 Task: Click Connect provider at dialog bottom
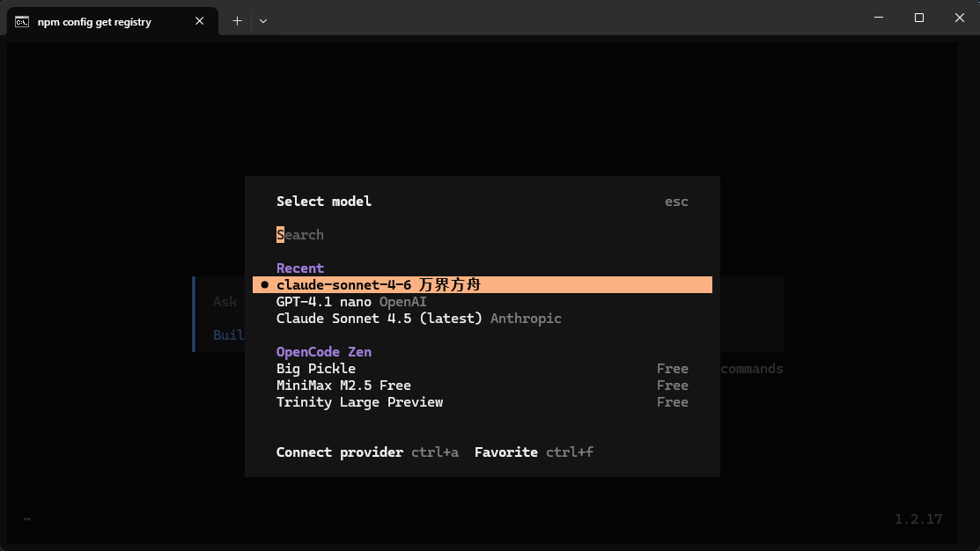point(340,452)
